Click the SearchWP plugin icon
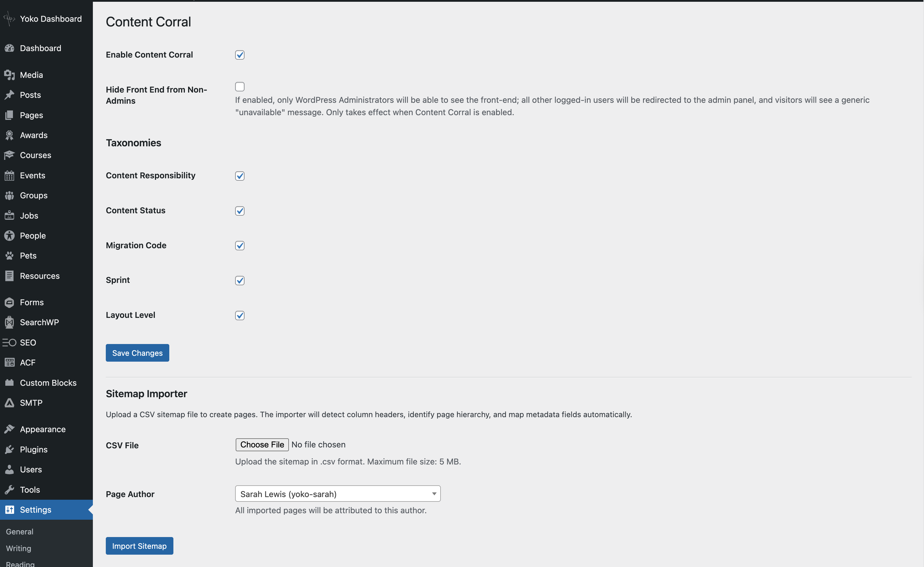Screen dimensions: 924x567 9,322
